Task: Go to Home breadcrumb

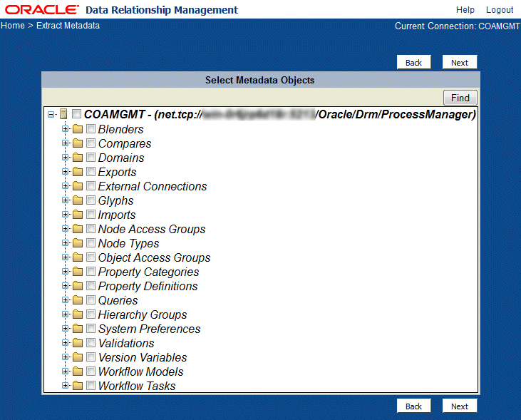Action: [13, 26]
